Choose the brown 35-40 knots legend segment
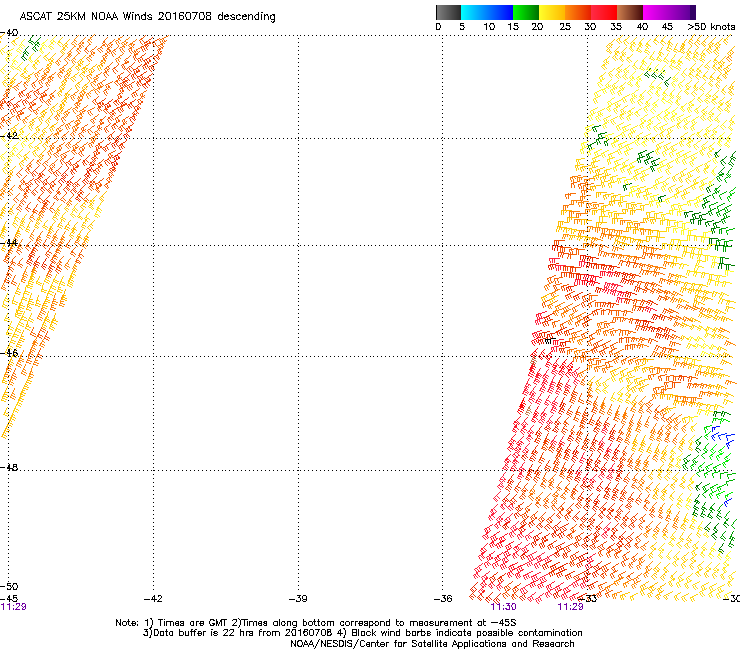Viewport: 740px width, 650px height. [630, 12]
